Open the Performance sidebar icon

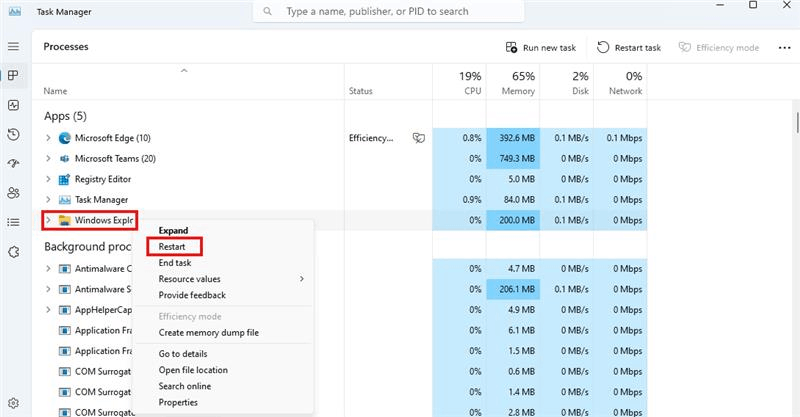pyautogui.click(x=13, y=105)
